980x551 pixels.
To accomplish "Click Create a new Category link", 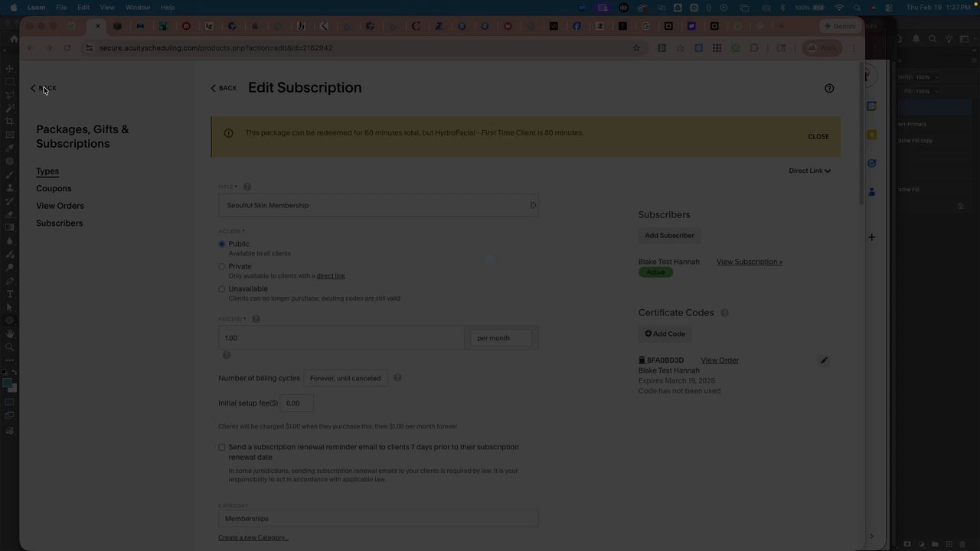I will [253, 538].
